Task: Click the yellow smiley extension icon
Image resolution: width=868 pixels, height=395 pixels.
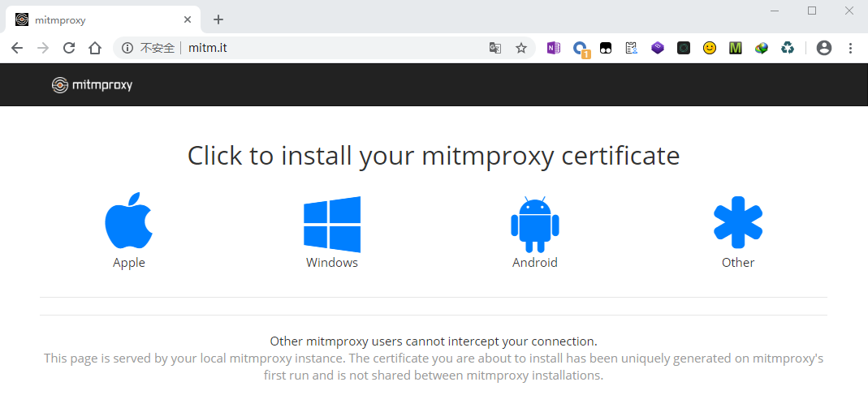Action: tap(710, 49)
